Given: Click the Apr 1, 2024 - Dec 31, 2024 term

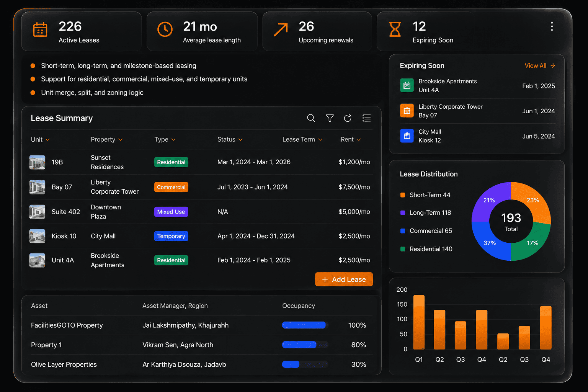Looking at the screenshot, I should (256, 236).
